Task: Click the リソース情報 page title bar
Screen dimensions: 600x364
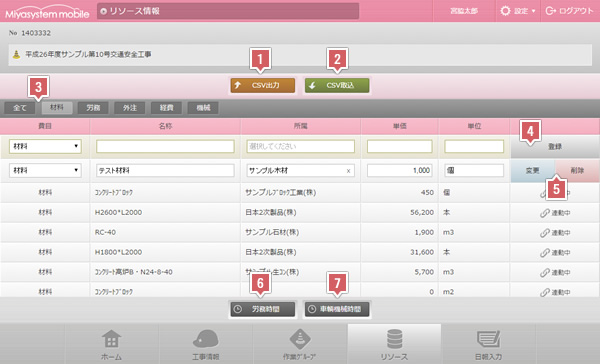Action: [x=228, y=11]
